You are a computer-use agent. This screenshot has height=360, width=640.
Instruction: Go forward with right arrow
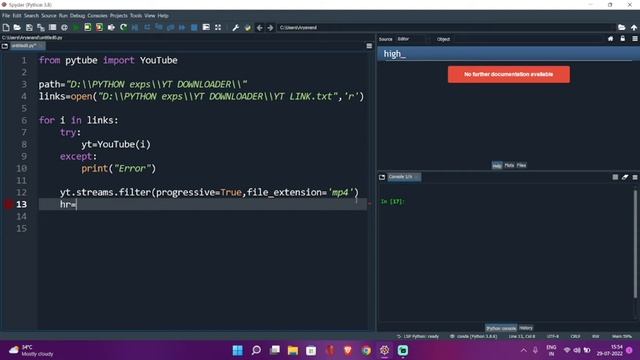(x=270, y=27)
